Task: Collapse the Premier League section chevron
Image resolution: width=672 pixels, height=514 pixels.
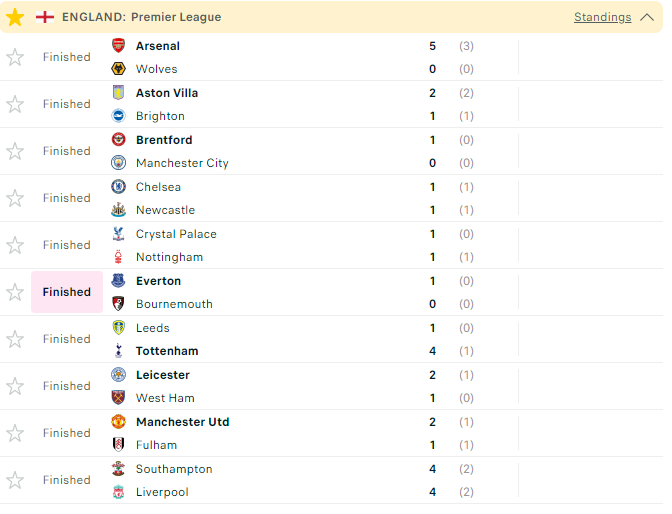Action: tap(647, 17)
